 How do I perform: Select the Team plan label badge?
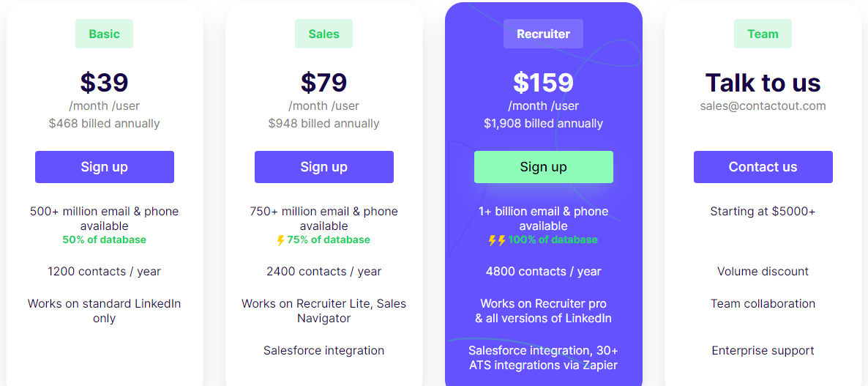point(763,34)
